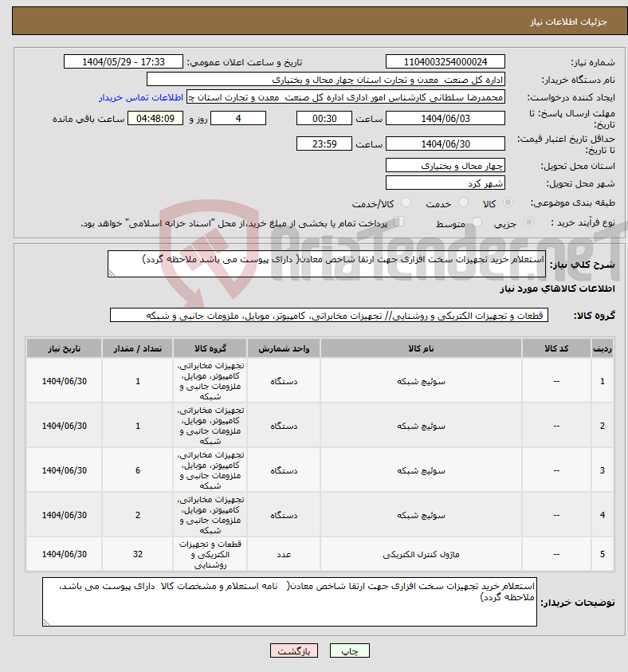The image size is (628, 672).
Task: Click سوئیچ شبکه in row 4
Action: 421,515
